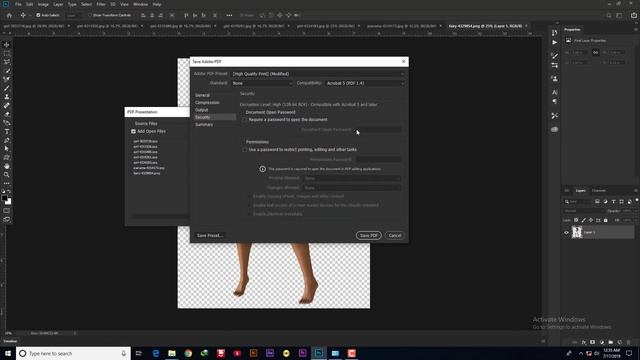Screen dimensions: 640x360
Task: Click the Layer 1 thumbnail
Action: (x=577, y=232)
